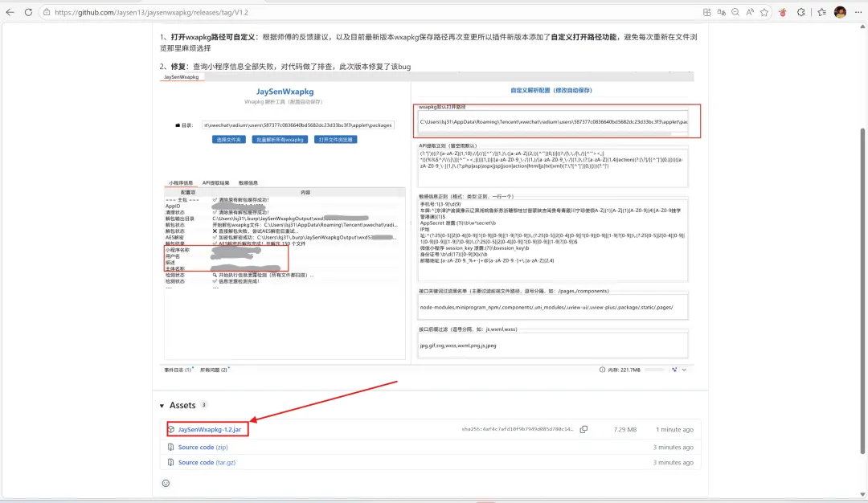The image size is (868, 503).
Task: Click '3 minutes ago' on Source code (tar.gz) row
Action: click(x=673, y=463)
